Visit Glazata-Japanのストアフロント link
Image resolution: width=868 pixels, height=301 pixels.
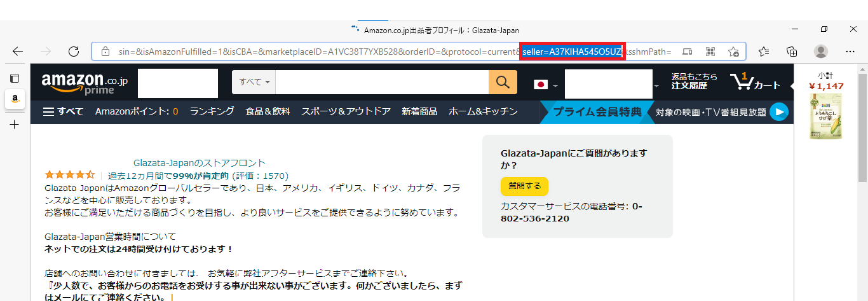click(x=200, y=163)
